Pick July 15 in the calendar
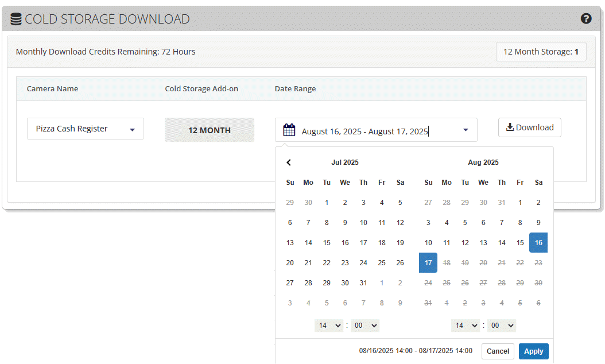605x364 pixels. click(x=327, y=242)
